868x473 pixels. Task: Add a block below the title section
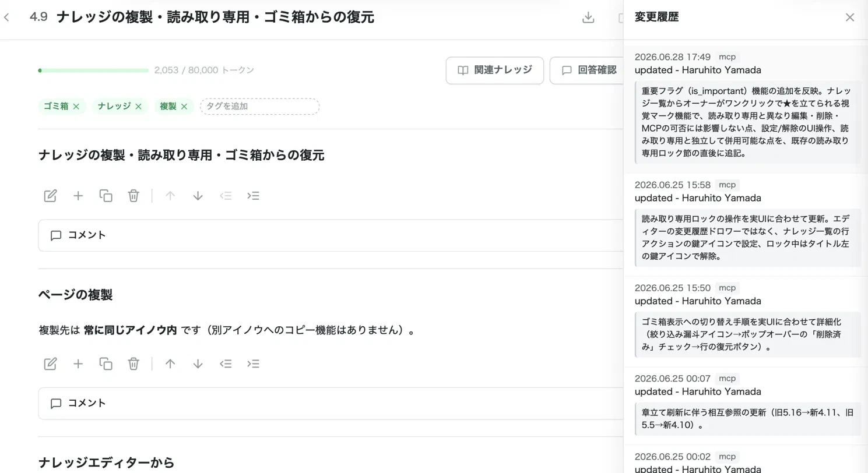(78, 196)
